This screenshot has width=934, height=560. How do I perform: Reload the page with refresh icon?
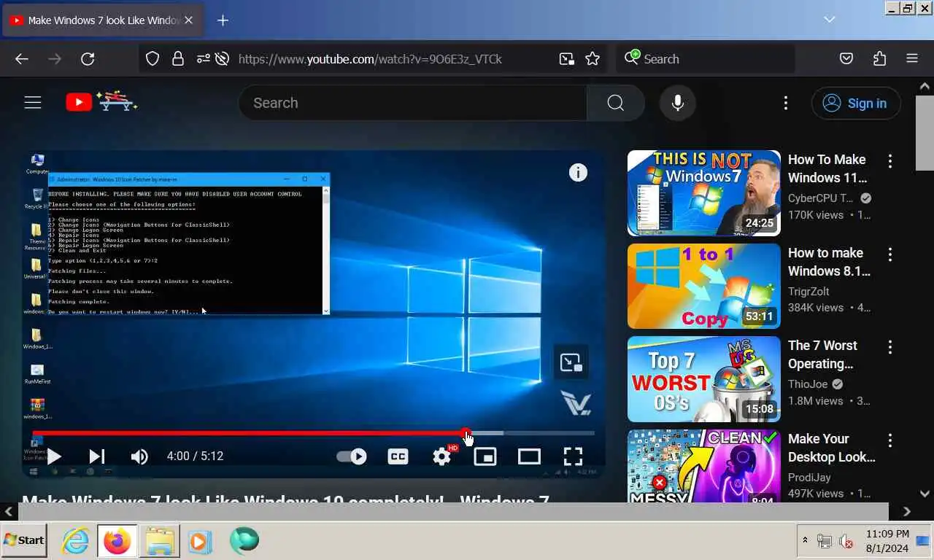click(x=88, y=59)
